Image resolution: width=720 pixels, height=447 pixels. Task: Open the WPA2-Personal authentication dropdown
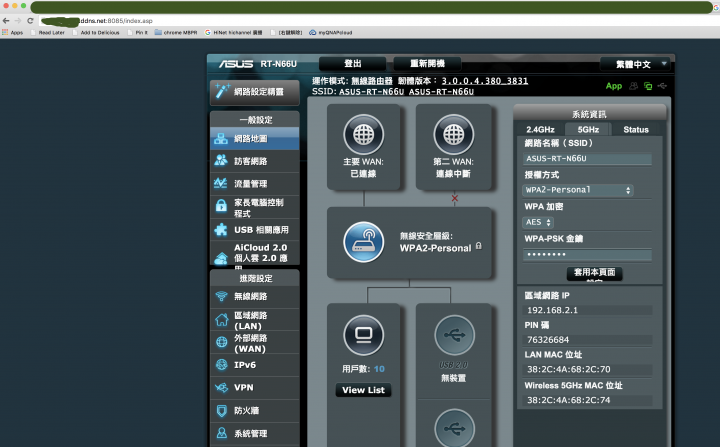(x=578, y=190)
